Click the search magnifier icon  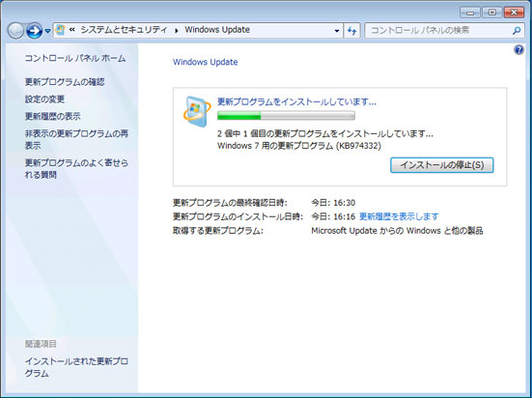click(517, 31)
